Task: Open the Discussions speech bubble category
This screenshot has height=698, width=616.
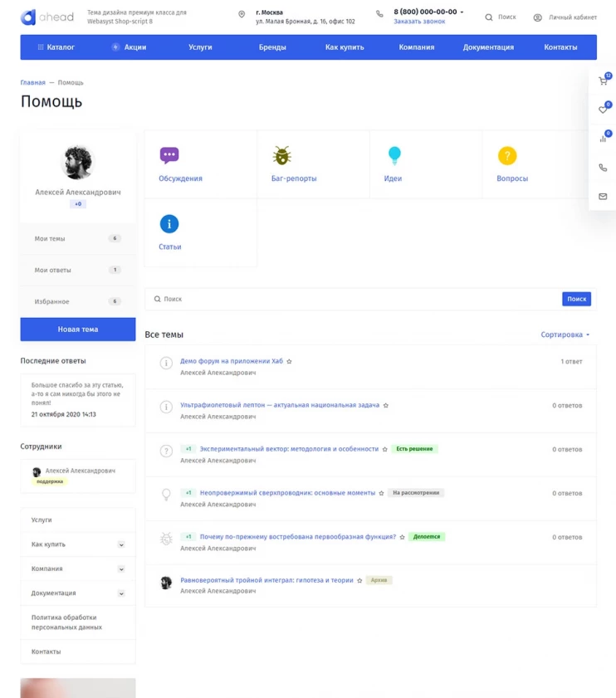Action: (x=169, y=155)
